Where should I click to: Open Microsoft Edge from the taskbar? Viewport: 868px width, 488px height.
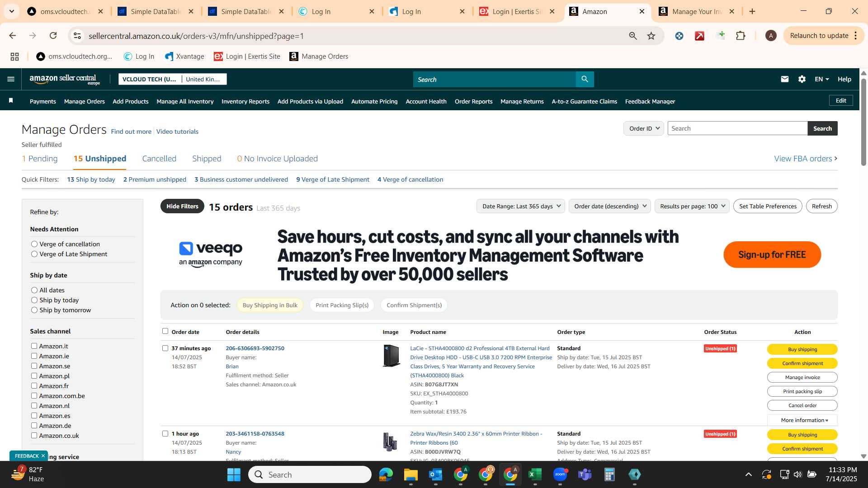coord(386,474)
